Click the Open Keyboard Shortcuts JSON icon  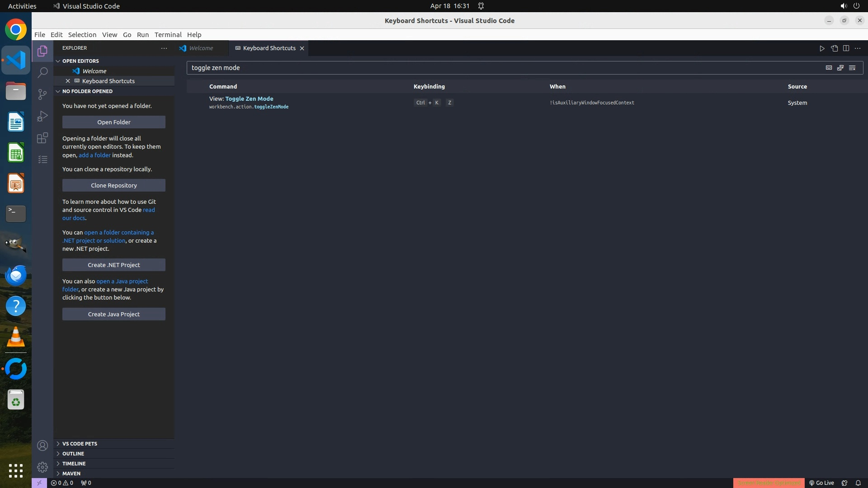[x=834, y=48]
